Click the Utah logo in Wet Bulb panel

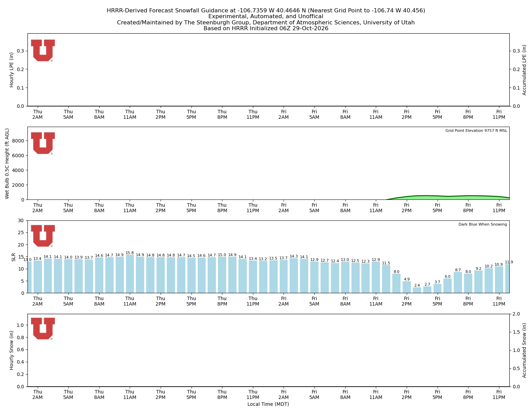tap(43, 143)
